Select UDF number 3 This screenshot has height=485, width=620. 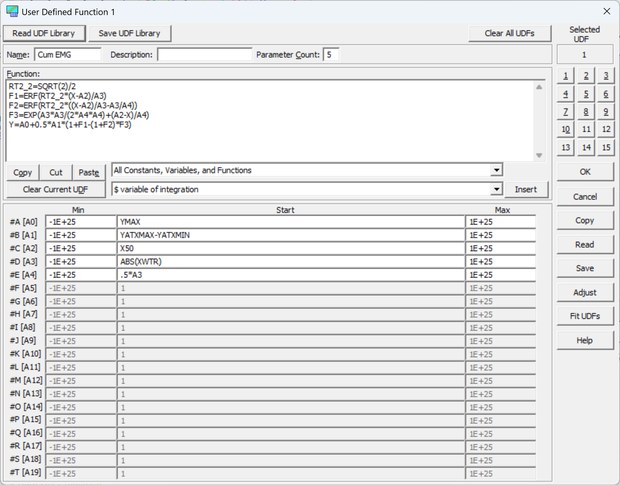(x=606, y=75)
